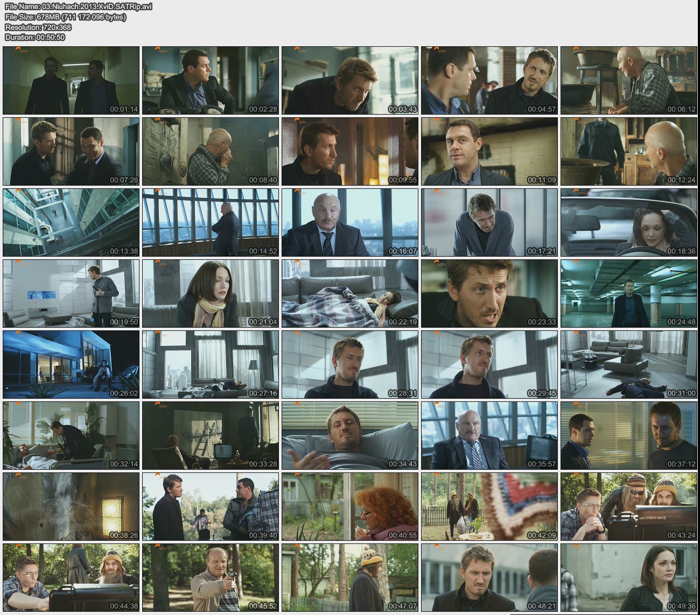Image resolution: width=700 pixels, height=615 pixels.
Task: Open the red-haired woman frame at 00:40:55
Action: point(349,506)
